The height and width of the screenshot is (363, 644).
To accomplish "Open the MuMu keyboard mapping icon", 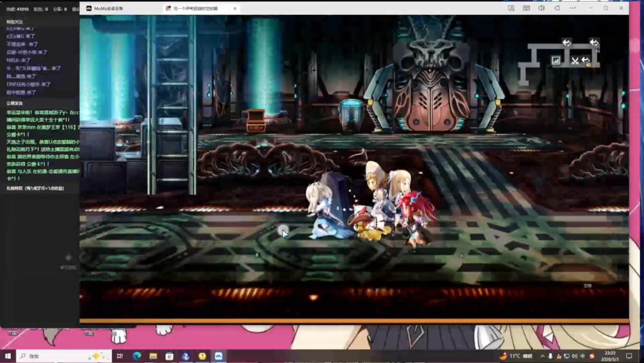I will click(x=526, y=8).
